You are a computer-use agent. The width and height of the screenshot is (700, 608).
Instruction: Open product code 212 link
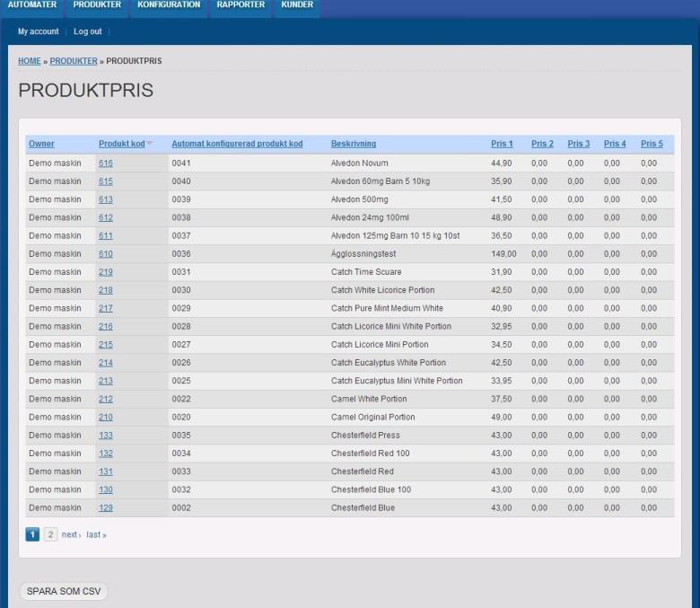coord(106,400)
